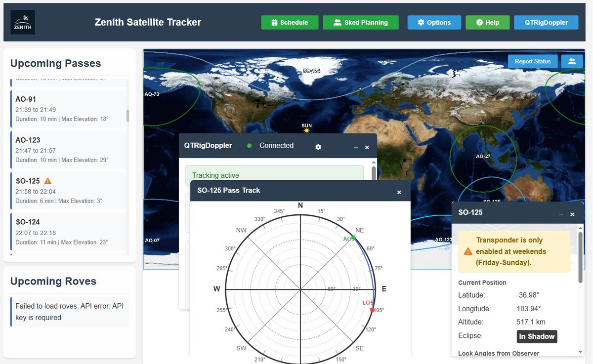Open the Options settings
The height and width of the screenshot is (364, 593).
pyautogui.click(x=434, y=22)
